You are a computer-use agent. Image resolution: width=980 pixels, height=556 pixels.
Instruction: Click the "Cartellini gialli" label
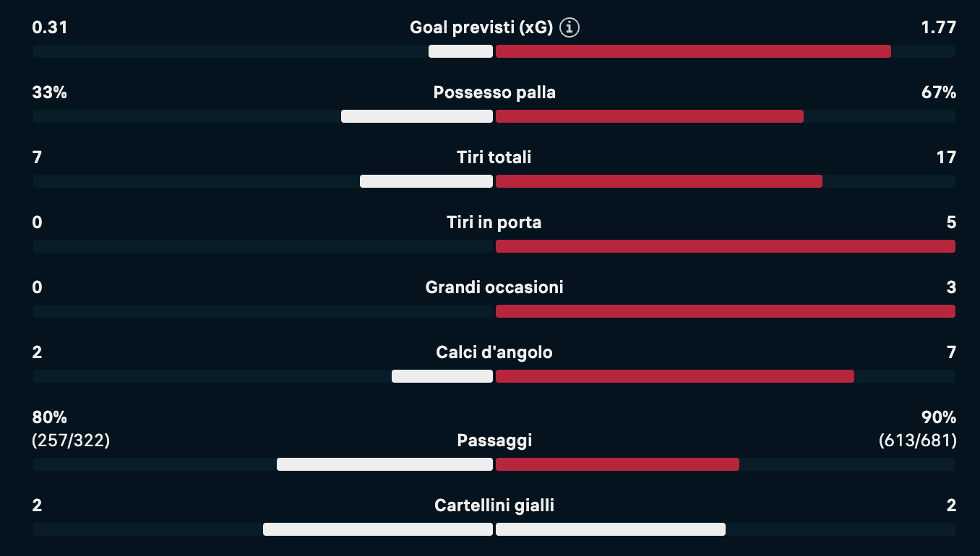[x=494, y=505]
